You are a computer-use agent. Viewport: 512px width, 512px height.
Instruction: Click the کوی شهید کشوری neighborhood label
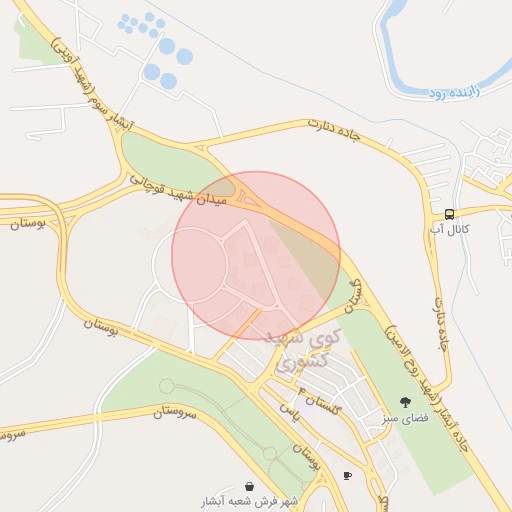(303, 350)
